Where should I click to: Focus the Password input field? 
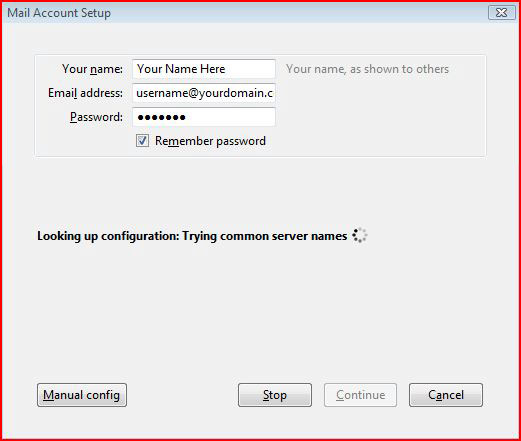point(204,117)
